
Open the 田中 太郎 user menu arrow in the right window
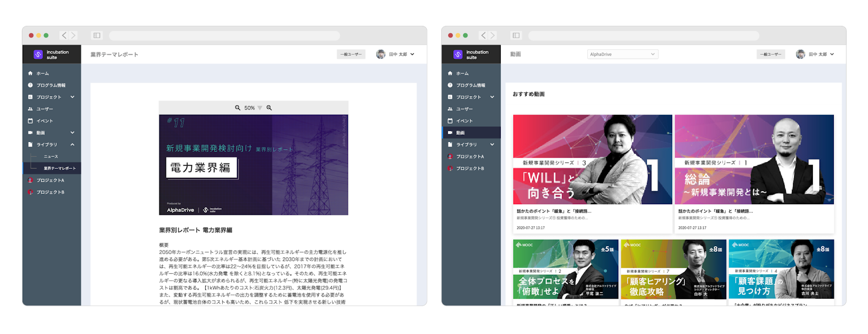coord(832,54)
